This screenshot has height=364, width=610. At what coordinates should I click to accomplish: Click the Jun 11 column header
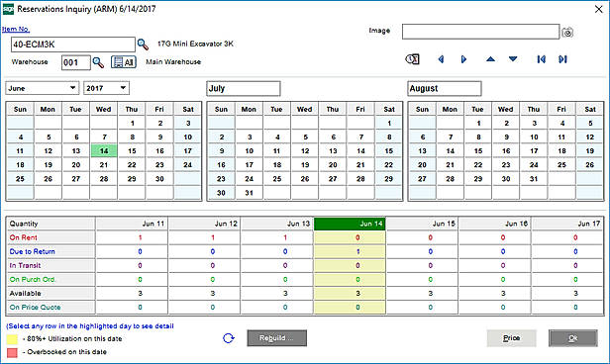click(133, 224)
